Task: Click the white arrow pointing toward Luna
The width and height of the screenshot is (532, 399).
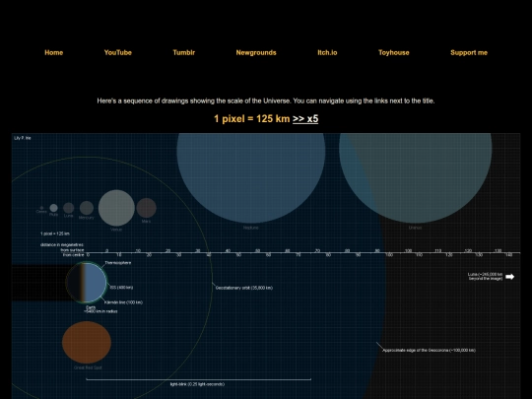Action: [510, 277]
